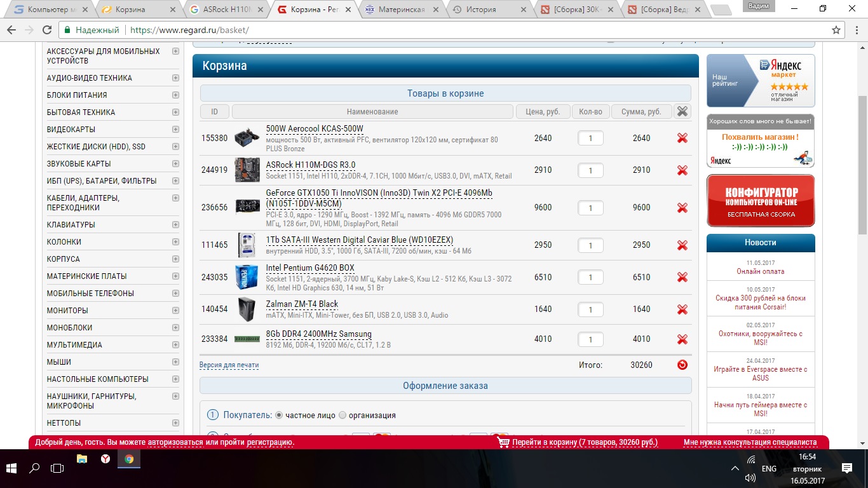The width and height of the screenshot is (868, 488).
Task: Open Western Digital HDD thumbnail
Action: pos(247,245)
